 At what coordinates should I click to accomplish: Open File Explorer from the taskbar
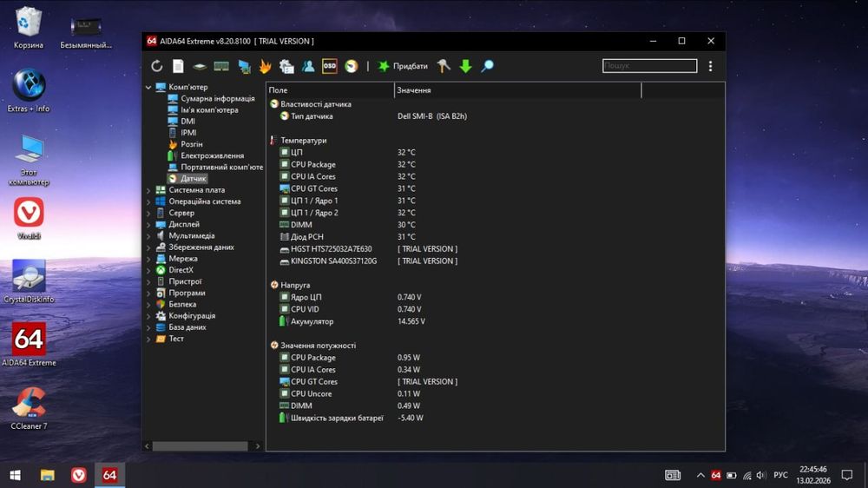[x=47, y=475]
